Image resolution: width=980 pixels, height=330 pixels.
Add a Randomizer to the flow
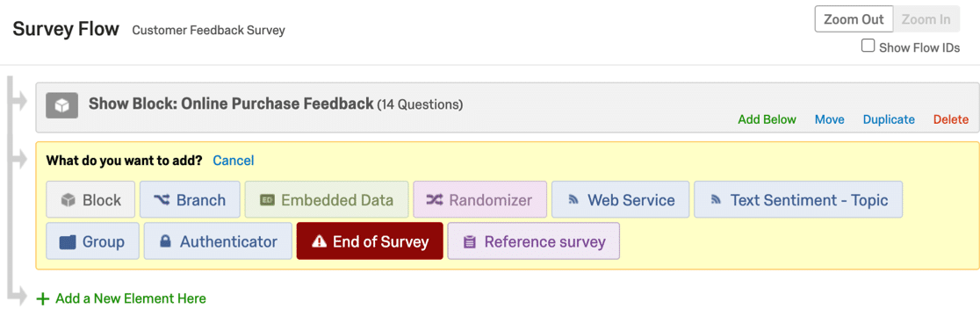480,200
